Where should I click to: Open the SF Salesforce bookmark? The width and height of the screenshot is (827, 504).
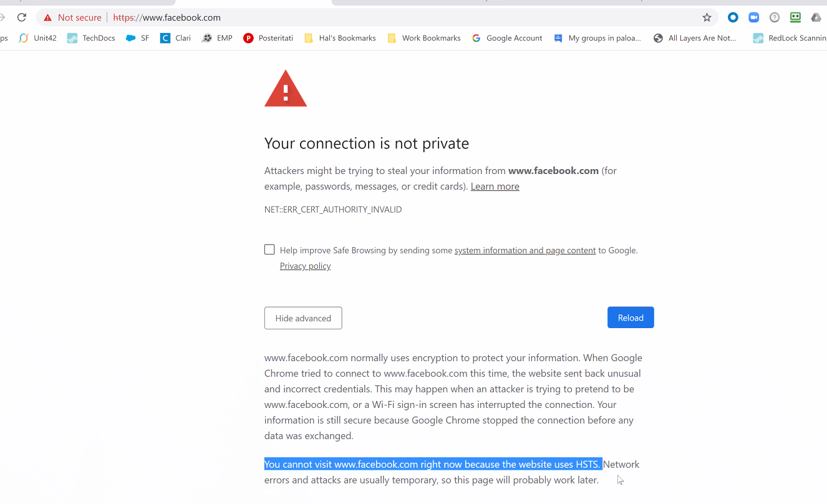137,38
